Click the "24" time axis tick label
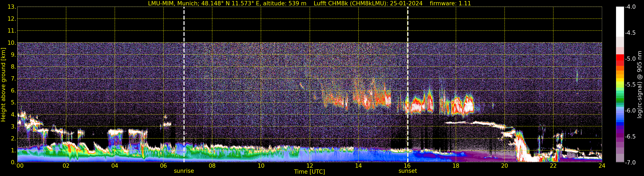 [602, 166]
